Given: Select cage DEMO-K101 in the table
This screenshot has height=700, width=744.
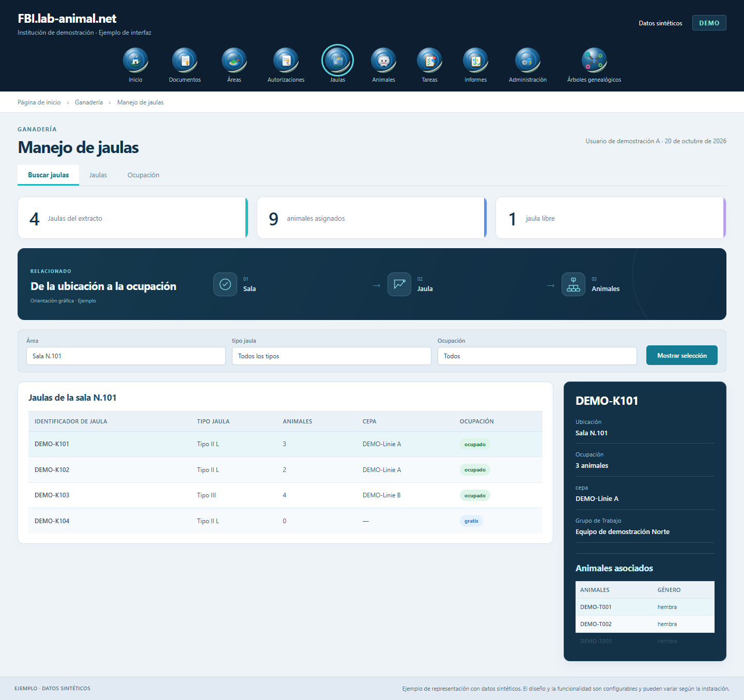Looking at the screenshot, I should coord(285,444).
